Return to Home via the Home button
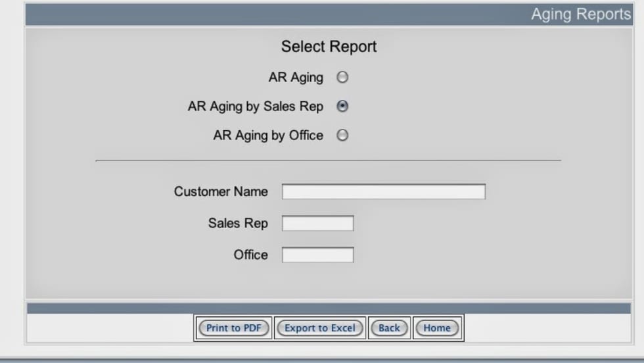Viewport: 644px width, 363px height. coord(437,328)
